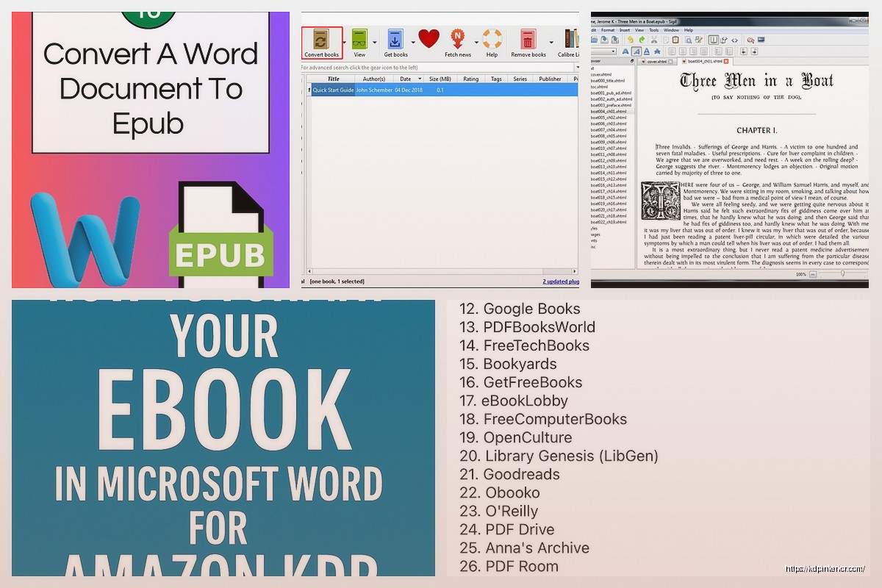Click the Fetch news icon
This screenshot has height=588, width=882.
click(x=458, y=42)
